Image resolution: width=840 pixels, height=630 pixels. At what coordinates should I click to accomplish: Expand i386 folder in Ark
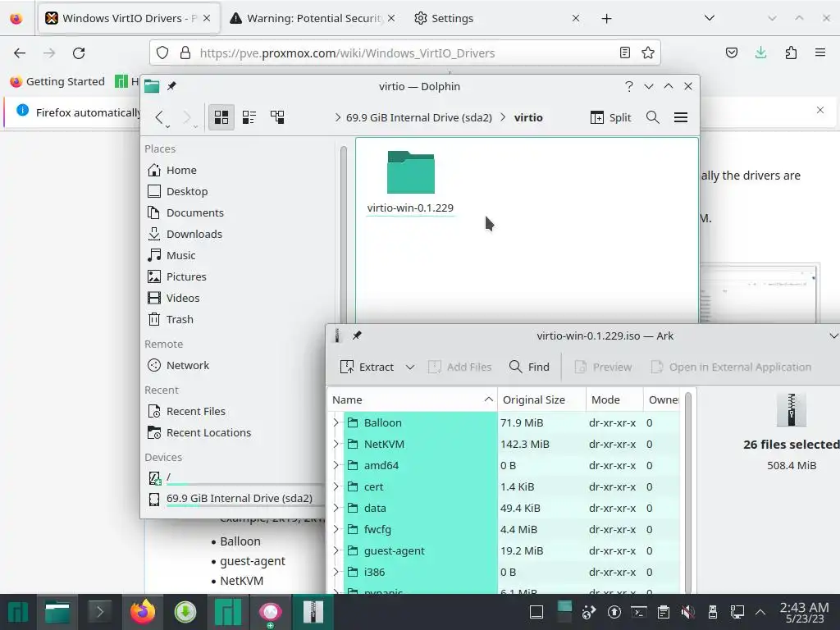tap(336, 572)
